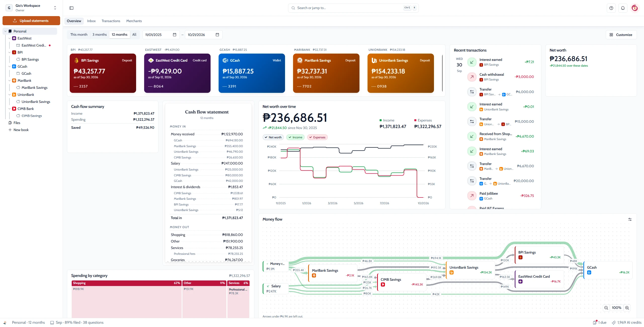Open the start date calendar icon

(x=175, y=35)
